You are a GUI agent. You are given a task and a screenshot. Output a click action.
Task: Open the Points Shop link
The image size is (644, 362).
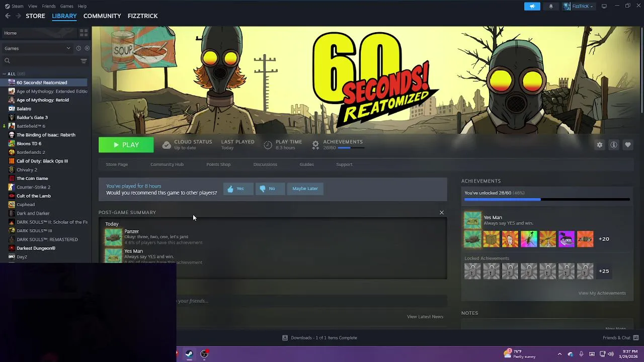[x=218, y=164]
